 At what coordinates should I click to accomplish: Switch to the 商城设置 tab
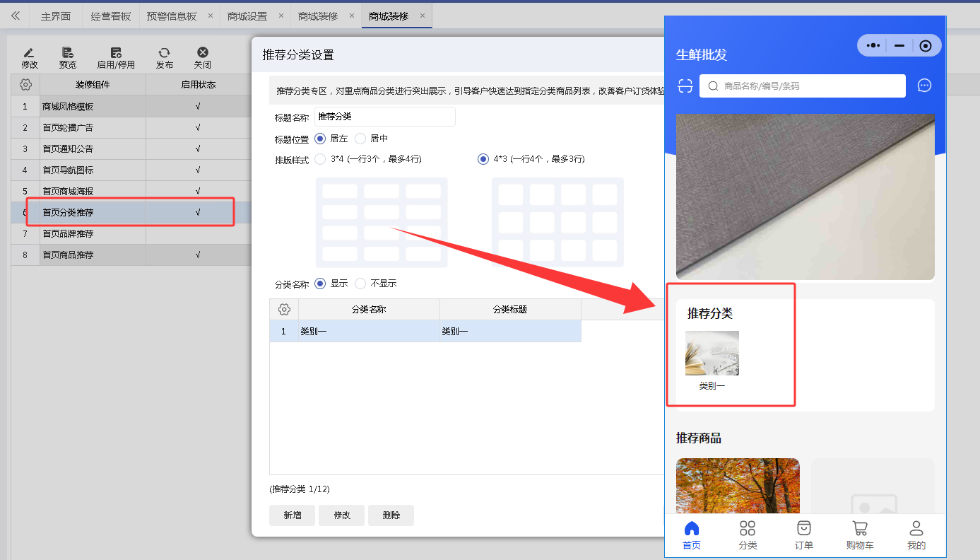247,16
